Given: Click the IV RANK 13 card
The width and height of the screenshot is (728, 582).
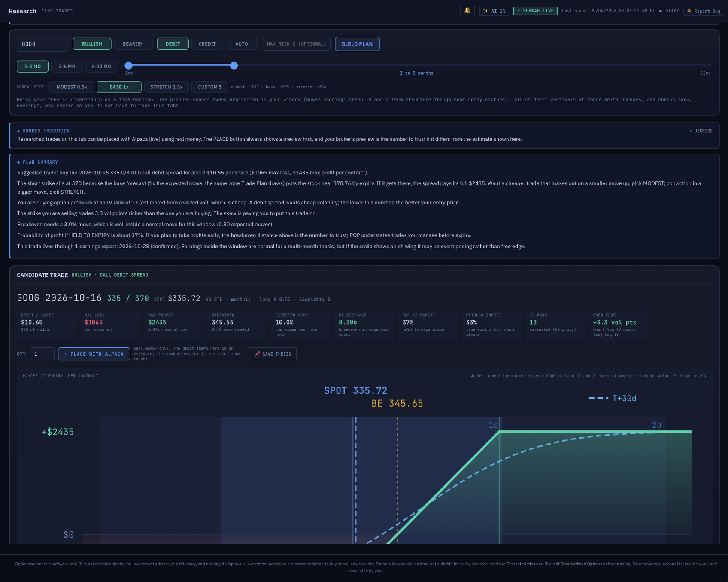Looking at the screenshot, I should [555, 325].
